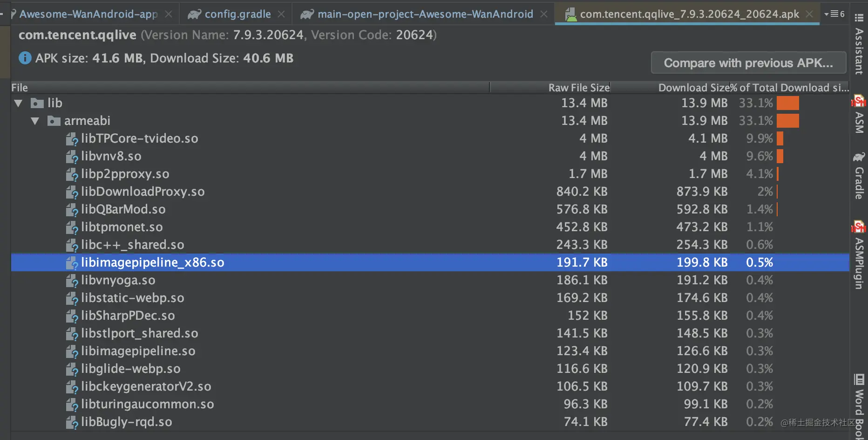Select libckeygeneratorV2.so file name
The width and height of the screenshot is (868, 440).
[x=146, y=386]
